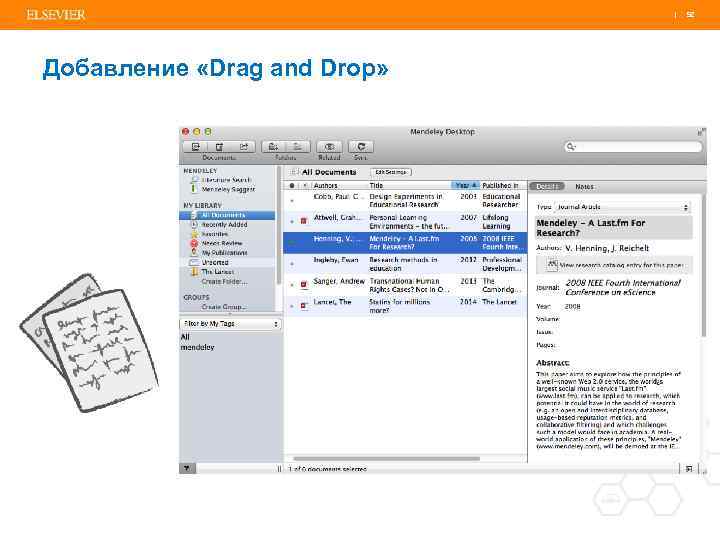Click the details panel vertical scrollbar
720x540 pixels.
coord(703,266)
